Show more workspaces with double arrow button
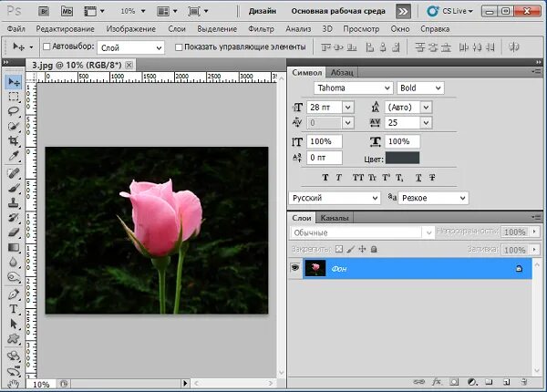The width and height of the screenshot is (547, 392). point(403,12)
